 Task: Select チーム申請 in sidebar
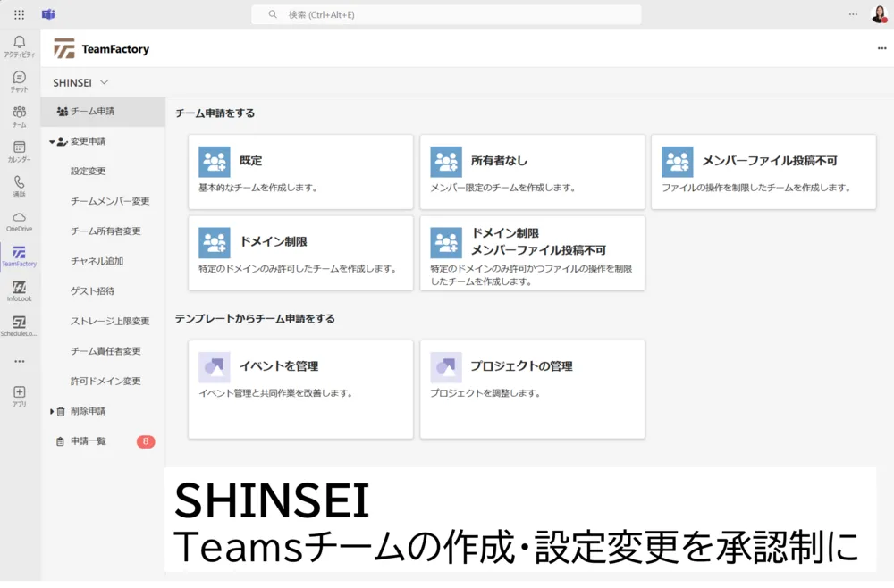pyautogui.click(x=103, y=111)
